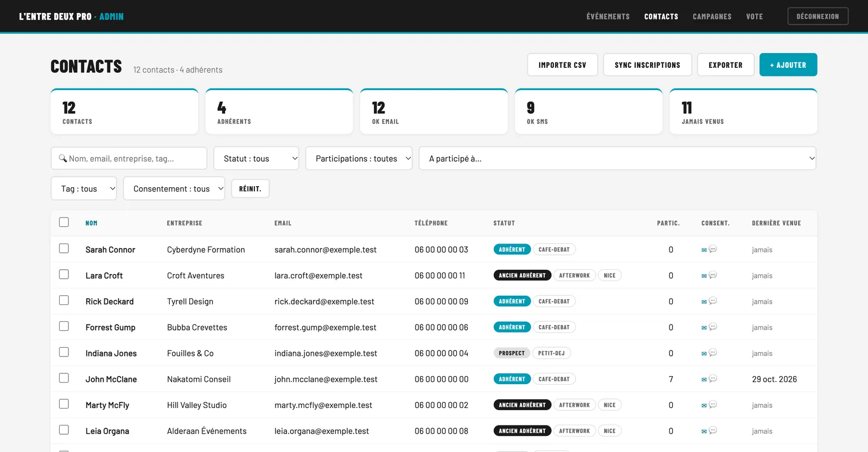This screenshot has width=868, height=452.
Task: Click the SMS bubble icon in Sarah Connor's row
Action: (x=713, y=249)
